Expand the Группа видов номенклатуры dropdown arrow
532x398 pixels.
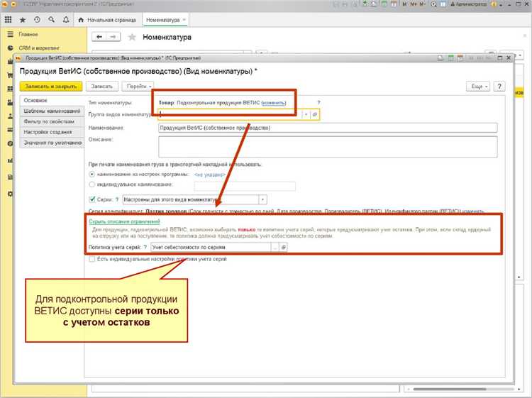tap(306, 115)
